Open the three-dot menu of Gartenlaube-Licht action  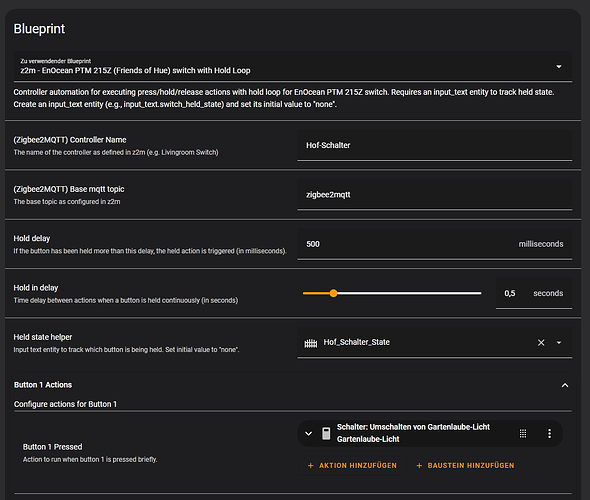[x=549, y=433]
